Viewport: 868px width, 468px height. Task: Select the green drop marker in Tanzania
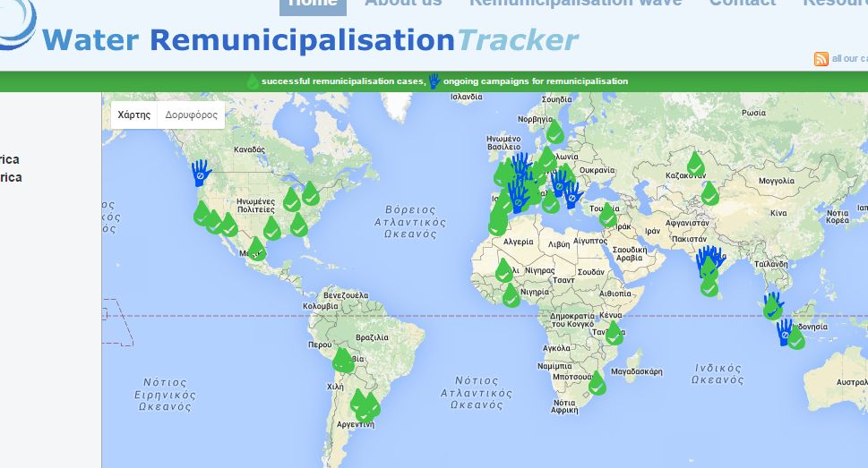(x=614, y=333)
